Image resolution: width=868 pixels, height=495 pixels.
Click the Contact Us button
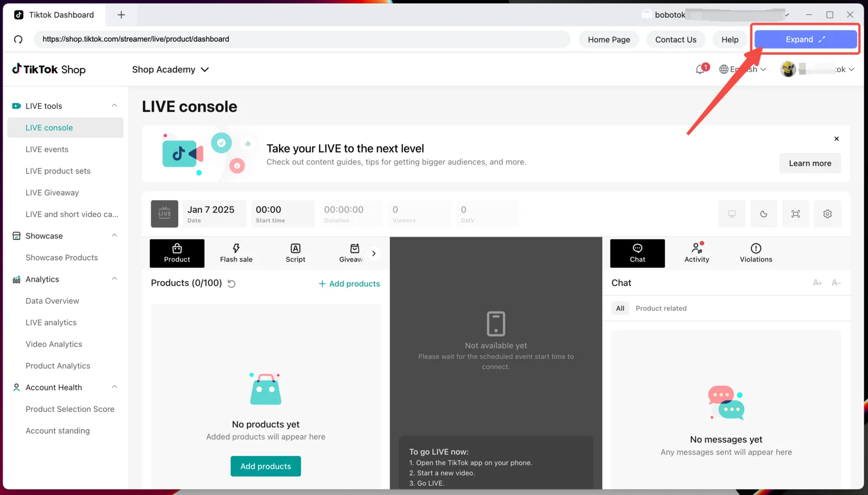pyautogui.click(x=675, y=40)
